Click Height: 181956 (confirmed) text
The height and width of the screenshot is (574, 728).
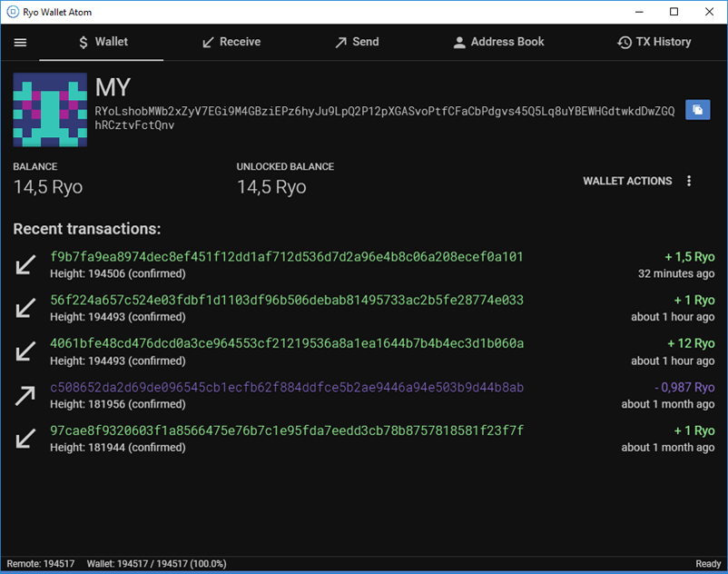point(118,404)
